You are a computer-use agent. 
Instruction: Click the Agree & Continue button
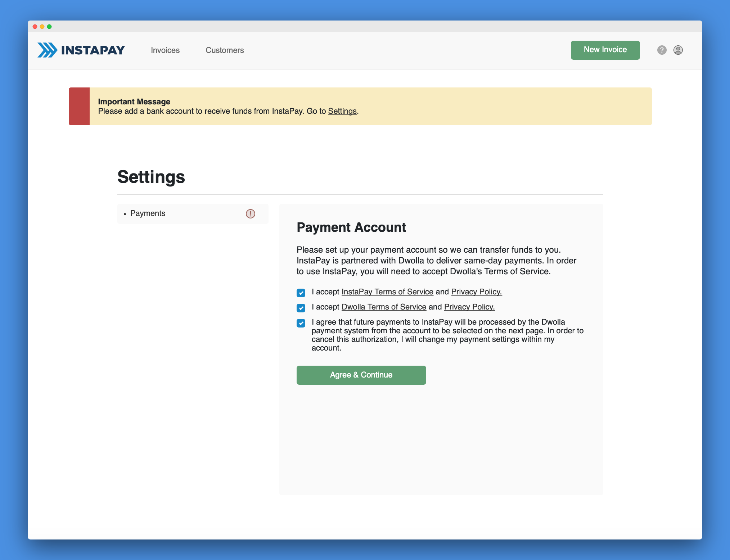pos(361,375)
